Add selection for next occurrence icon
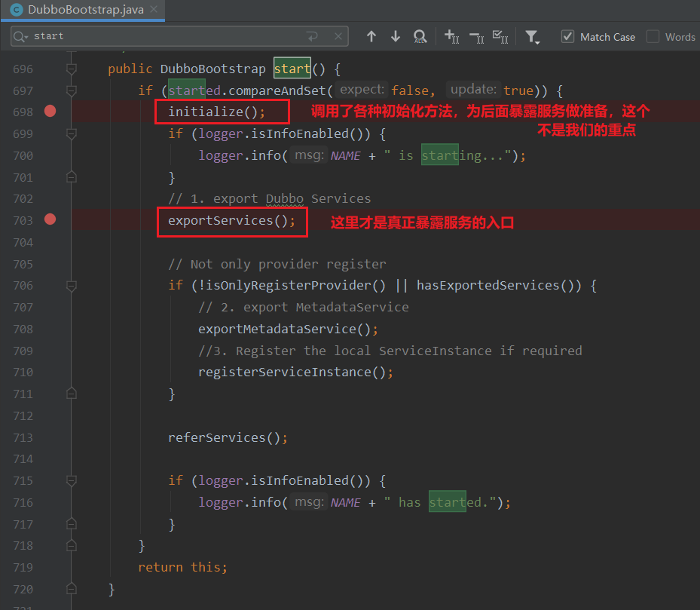This screenshot has width=700, height=610. (452, 37)
